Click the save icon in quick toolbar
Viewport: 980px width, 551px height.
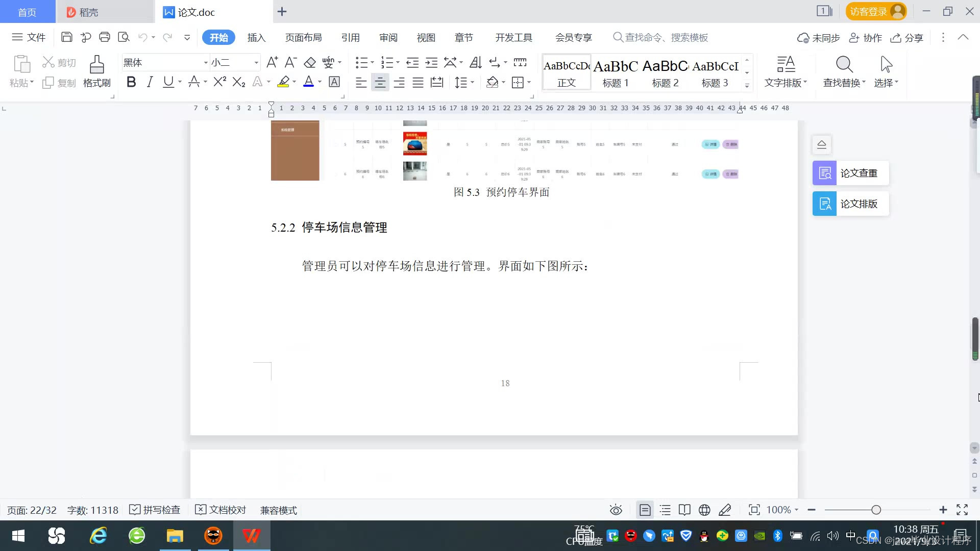[66, 37]
